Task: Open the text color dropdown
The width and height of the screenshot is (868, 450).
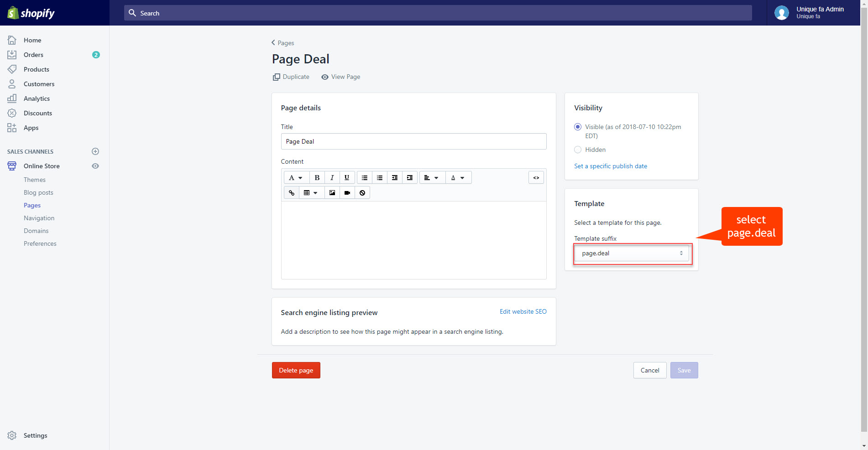Action: point(458,177)
